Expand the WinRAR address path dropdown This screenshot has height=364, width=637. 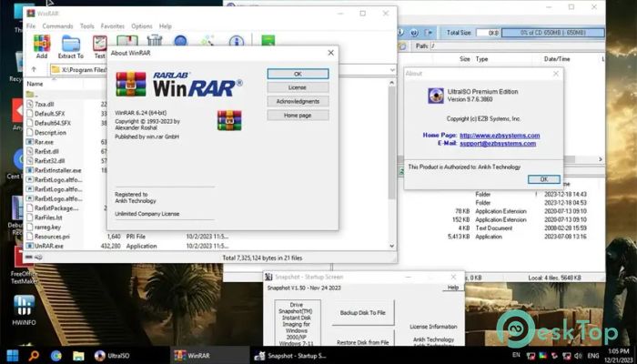tap(392, 70)
